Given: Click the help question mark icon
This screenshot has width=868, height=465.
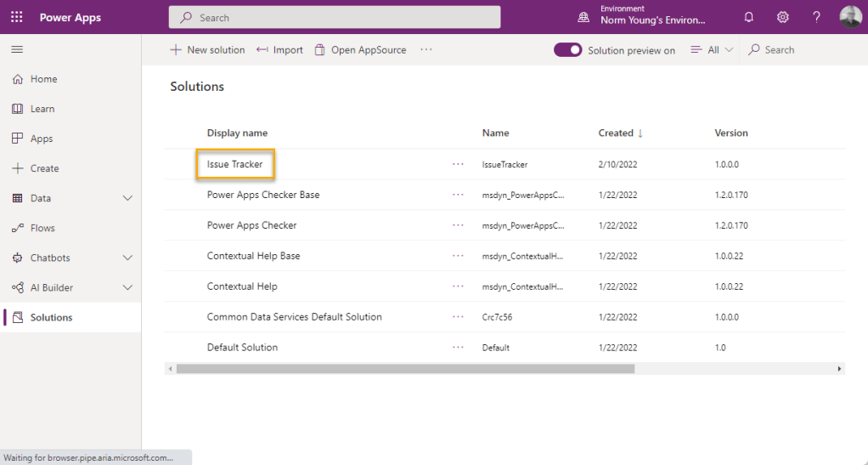Looking at the screenshot, I should 816,17.
